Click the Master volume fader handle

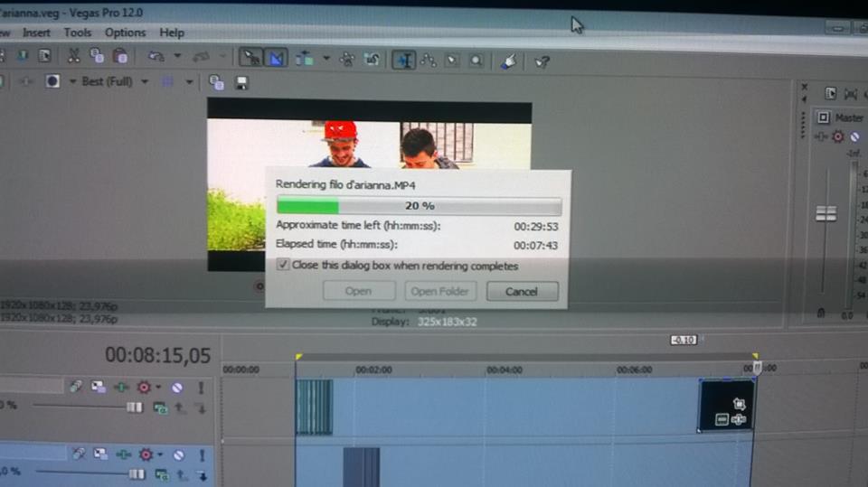pos(826,214)
